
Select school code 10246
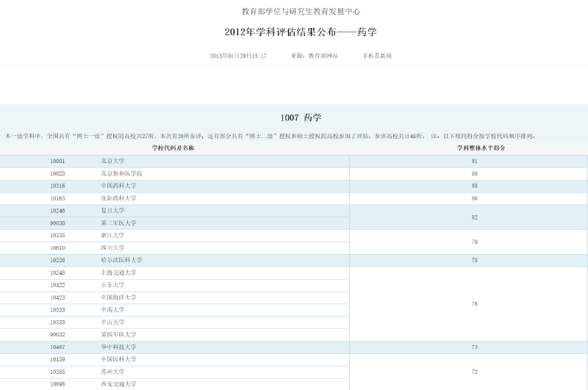click(x=57, y=211)
